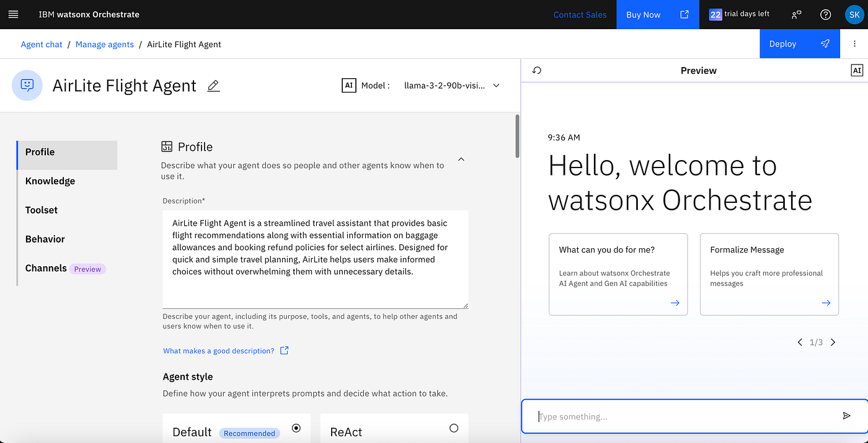Click the AI badge in Preview header
Image resolution: width=868 pixels, height=443 pixels.
[x=856, y=71]
